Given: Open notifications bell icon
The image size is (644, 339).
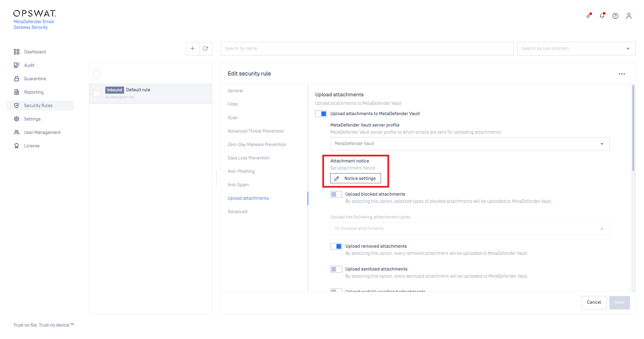Looking at the screenshot, I should coord(602,16).
